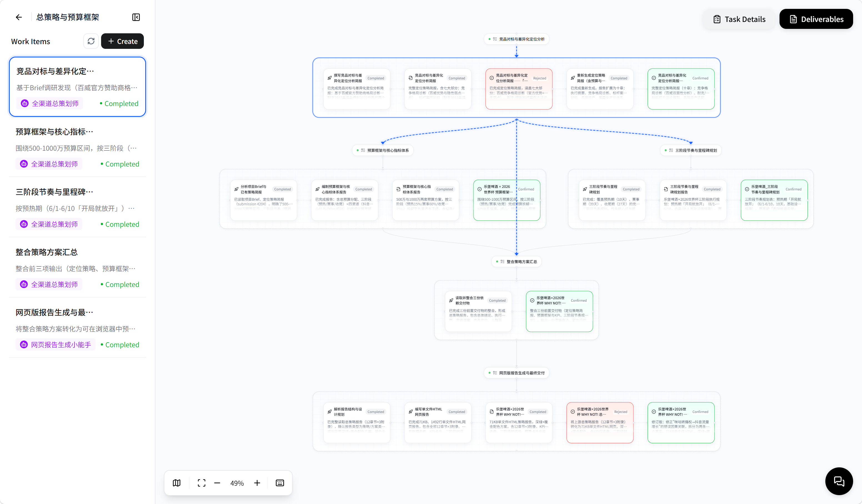Image resolution: width=862 pixels, height=504 pixels.
Task: Open Rejected card 乐堡啤酒×2026世界杯 WHY NOT! 总…
Action: pyautogui.click(x=600, y=423)
